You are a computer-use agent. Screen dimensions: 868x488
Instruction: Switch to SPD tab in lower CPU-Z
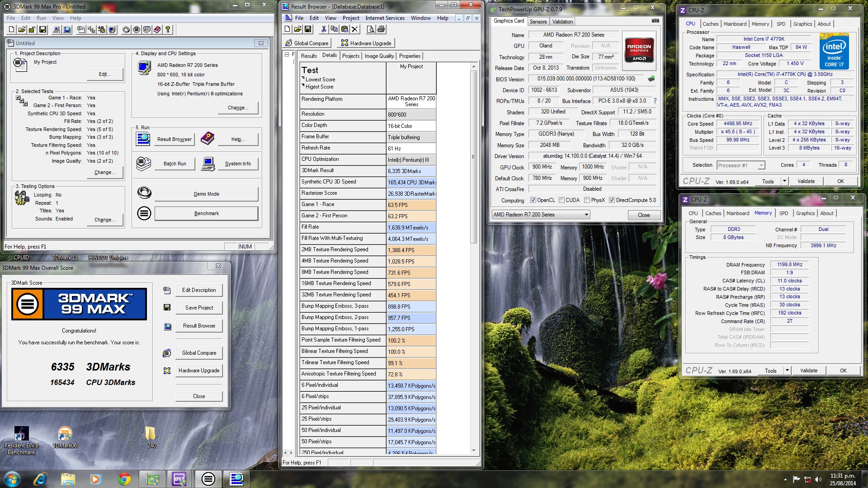tap(783, 213)
